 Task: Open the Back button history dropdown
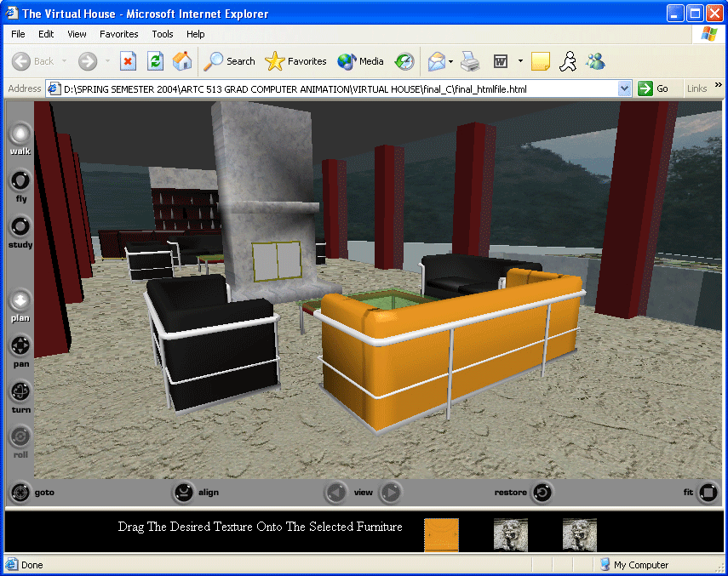pyautogui.click(x=64, y=61)
